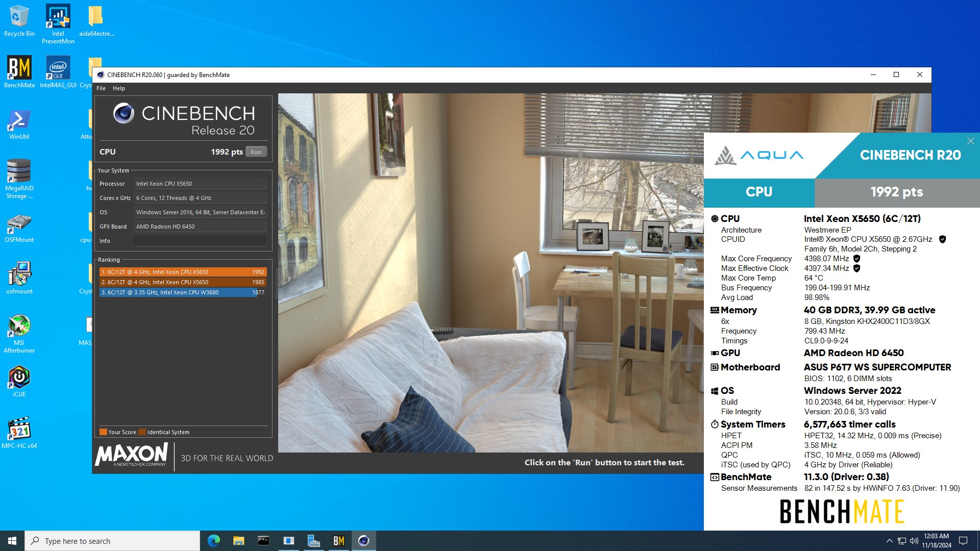This screenshot has width=980, height=551.
Task: Select ranking entry Xeon W3680 1877
Action: coord(183,292)
